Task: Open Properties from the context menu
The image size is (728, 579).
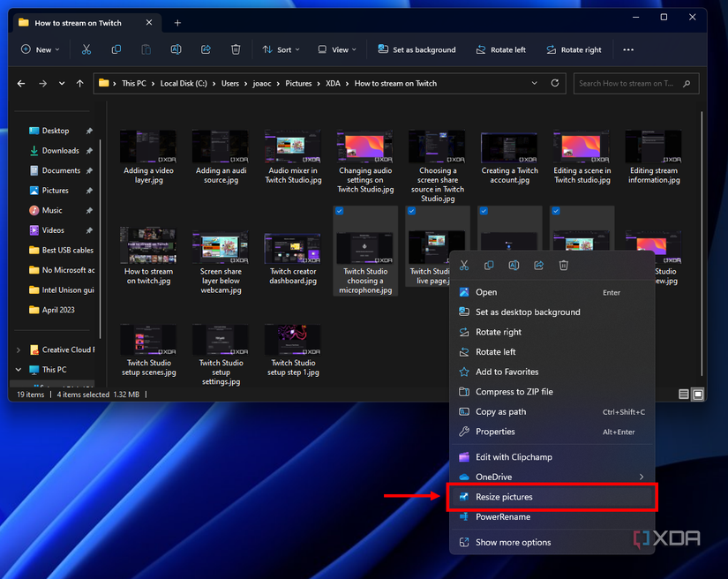Action: pos(552,432)
